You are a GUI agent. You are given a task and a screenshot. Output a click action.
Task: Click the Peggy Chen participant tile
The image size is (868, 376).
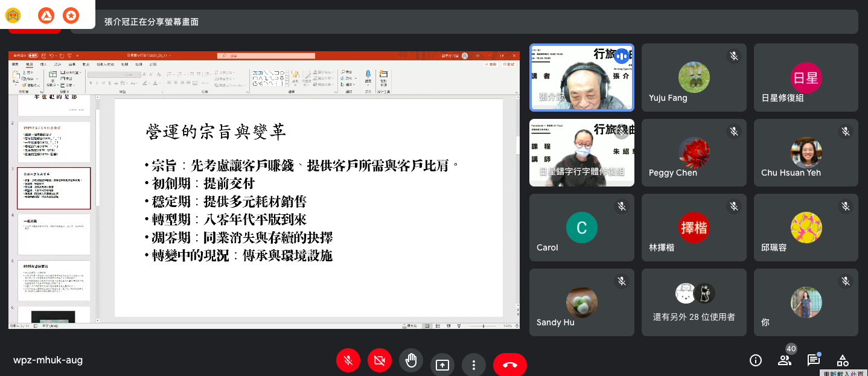click(x=694, y=152)
